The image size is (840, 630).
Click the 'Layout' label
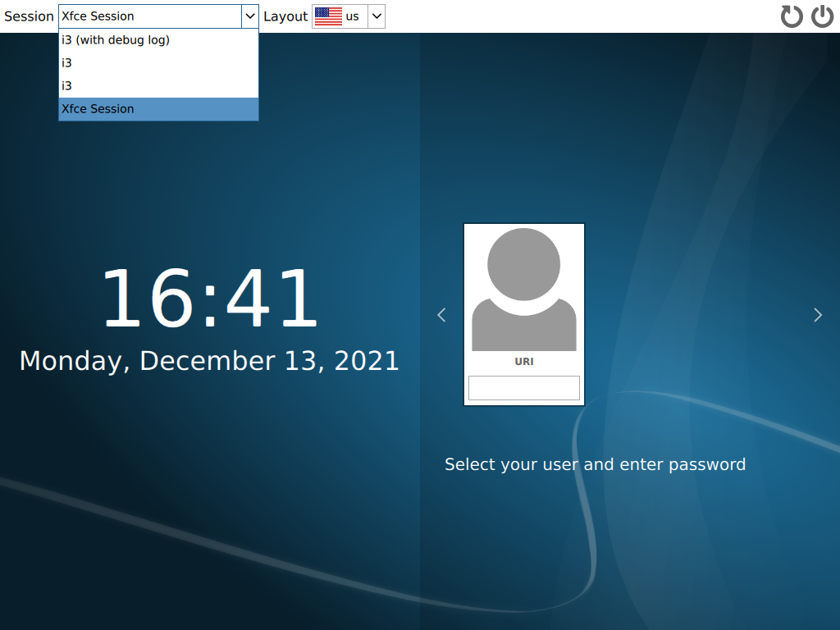(285, 16)
